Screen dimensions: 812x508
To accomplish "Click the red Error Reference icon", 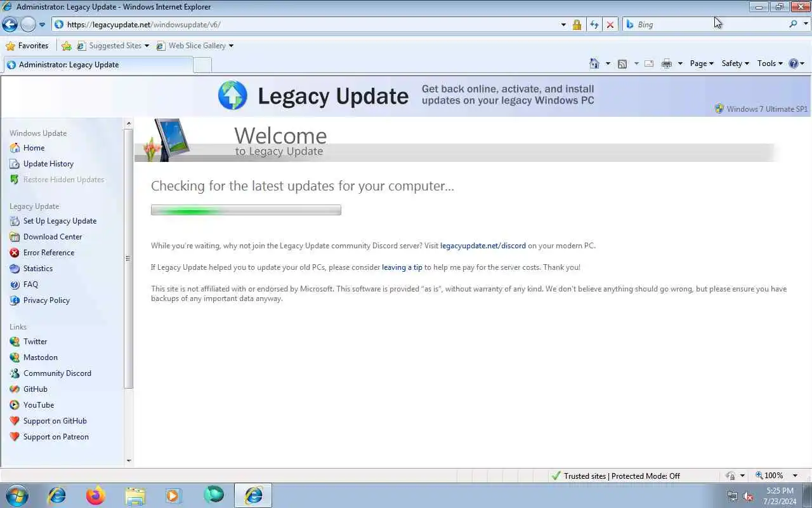I will pyautogui.click(x=15, y=253).
